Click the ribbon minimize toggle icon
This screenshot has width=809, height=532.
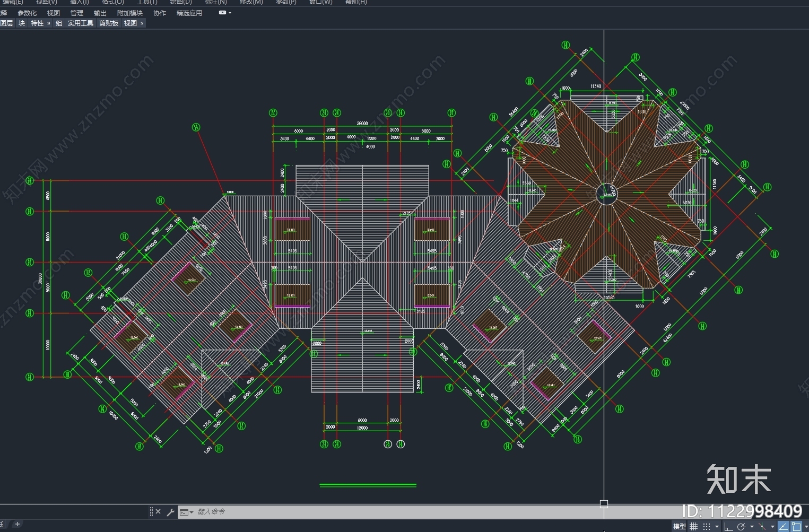[222, 13]
